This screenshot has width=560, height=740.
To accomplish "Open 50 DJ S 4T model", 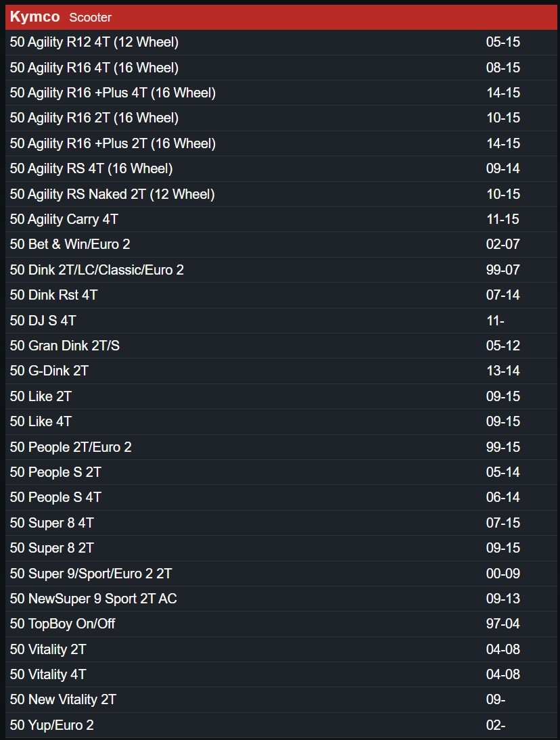I will pos(281,321).
